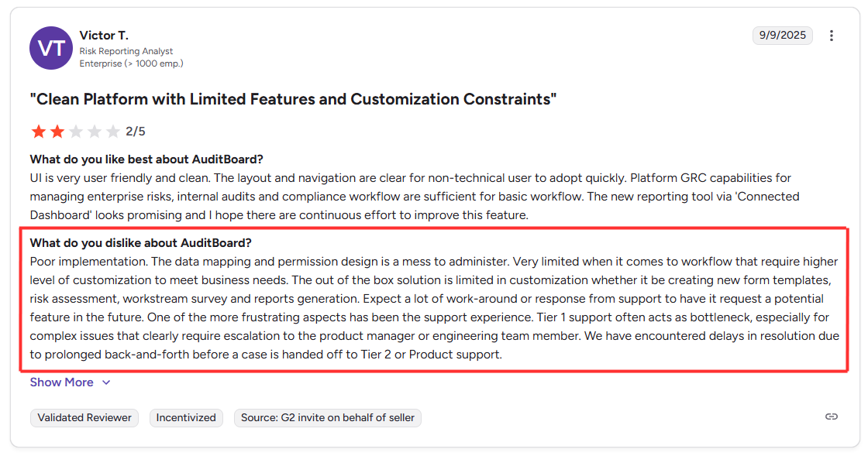Click the 9/9/2025 date chip

pyautogui.click(x=783, y=35)
